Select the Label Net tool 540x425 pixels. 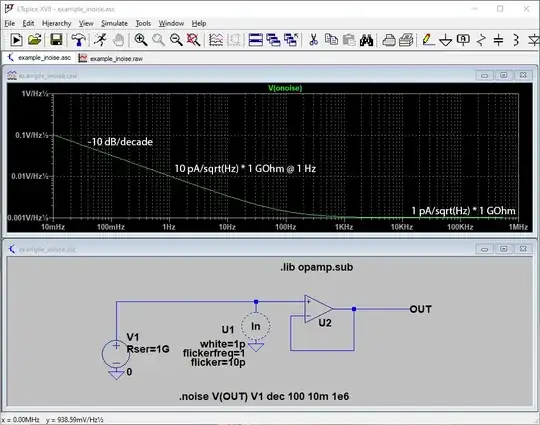tap(463, 40)
